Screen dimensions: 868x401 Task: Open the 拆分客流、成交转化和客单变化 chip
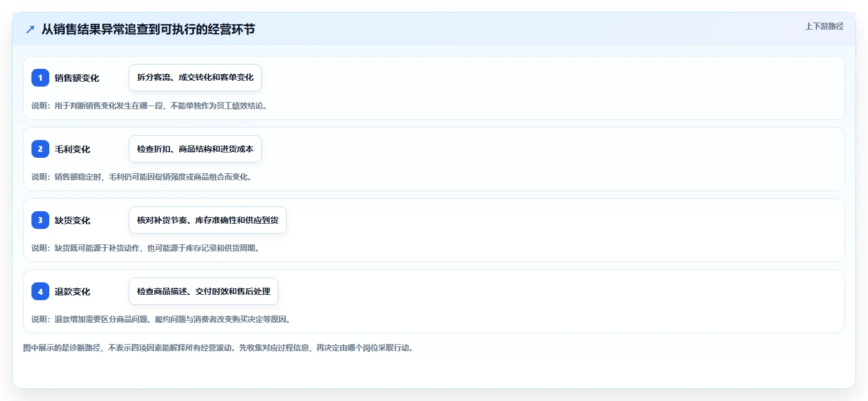pyautogui.click(x=195, y=78)
